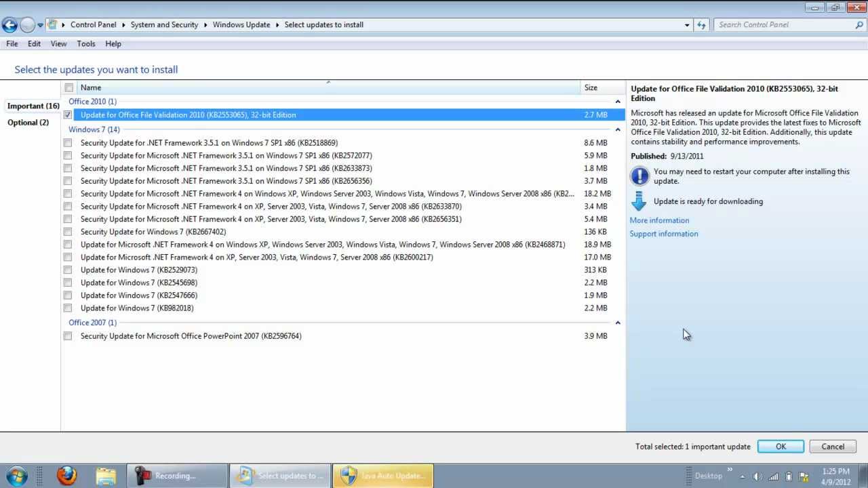The height and width of the screenshot is (488, 868).
Task: Click the Refresh button beside the address bar
Action: pos(701,24)
